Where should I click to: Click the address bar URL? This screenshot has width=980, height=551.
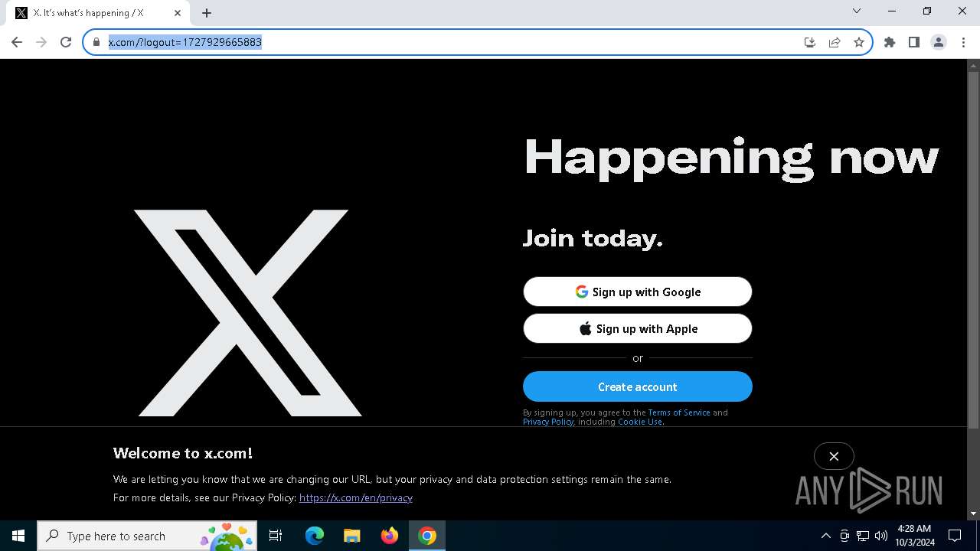[185, 42]
